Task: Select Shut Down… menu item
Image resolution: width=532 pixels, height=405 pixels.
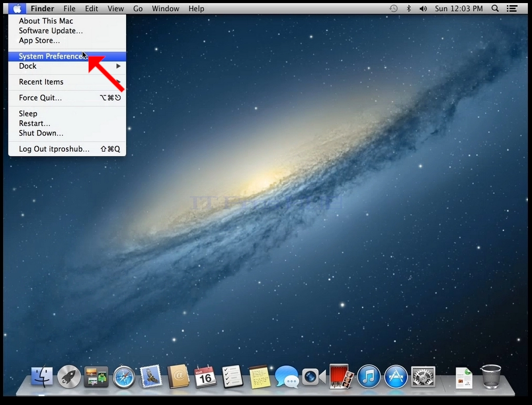Action: [x=67, y=133]
